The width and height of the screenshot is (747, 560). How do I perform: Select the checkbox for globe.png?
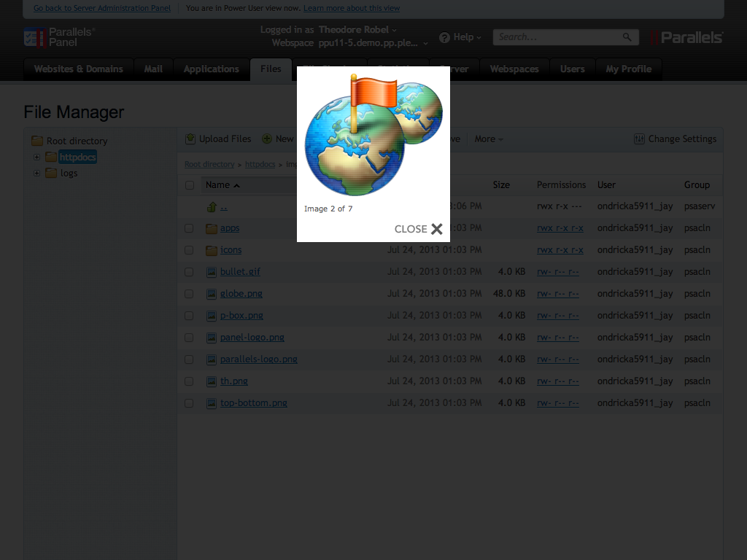click(189, 294)
